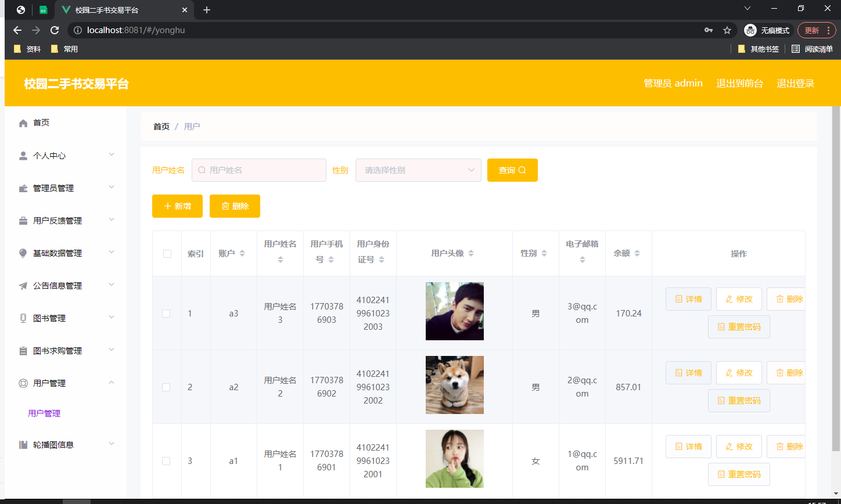Screen dimensions: 841x504
Task: Click the site info icon beside localhost URL
Action: coord(78,30)
